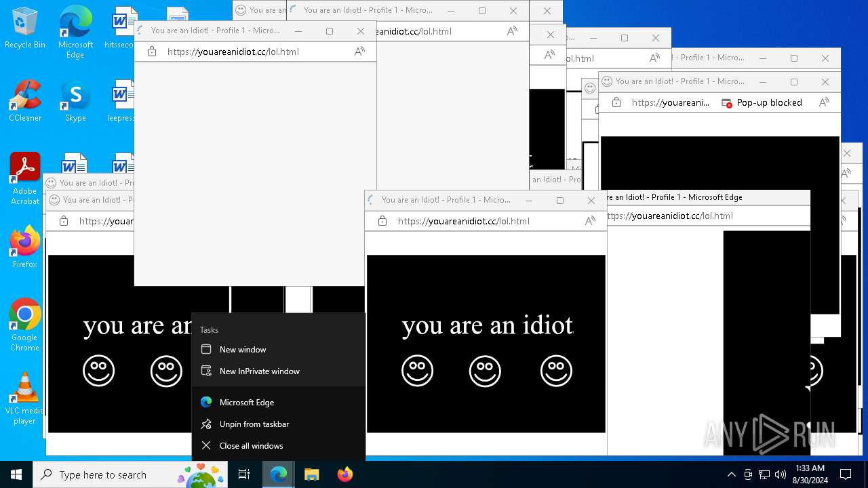Open the notification center icon

click(x=846, y=474)
